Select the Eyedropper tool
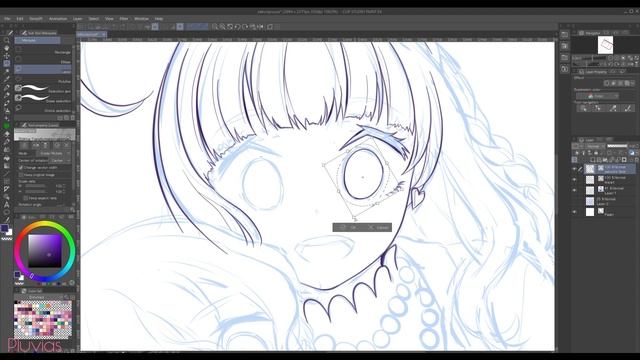This screenshot has width=640, height=360. tap(7, 79)
